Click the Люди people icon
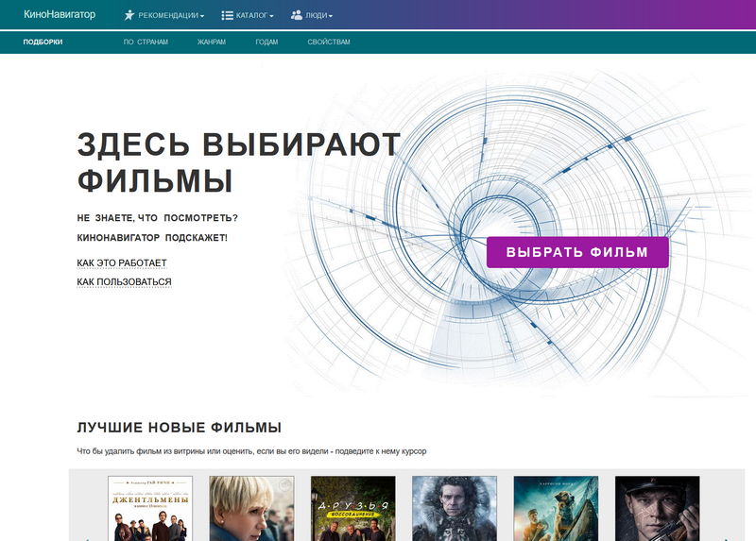The height and width of the screenshot is (541, 756). click(297, 15)
